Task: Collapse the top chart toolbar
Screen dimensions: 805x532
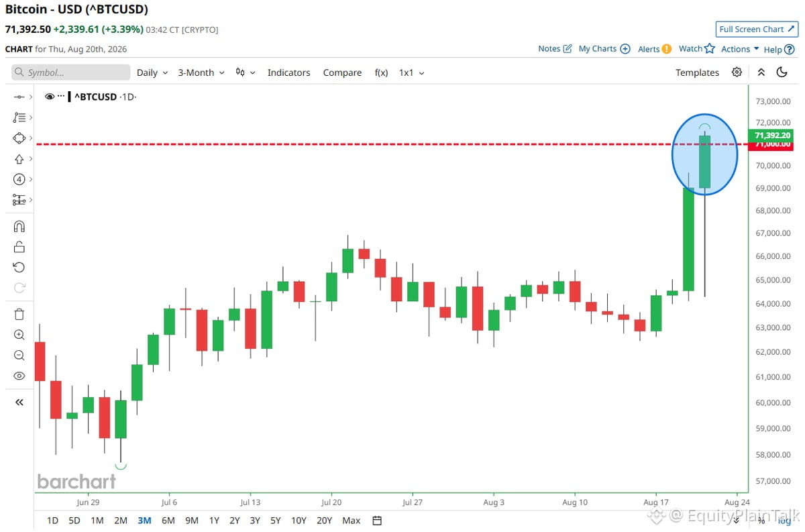Action: pyautogui.click(x=761, y=72)
